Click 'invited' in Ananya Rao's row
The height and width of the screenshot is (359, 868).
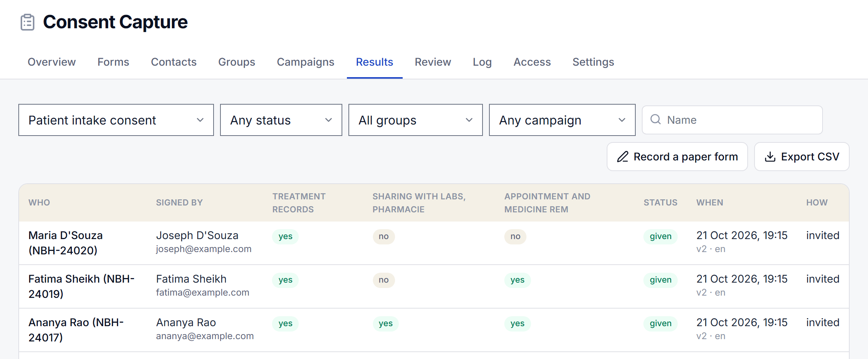pos(823,322)
